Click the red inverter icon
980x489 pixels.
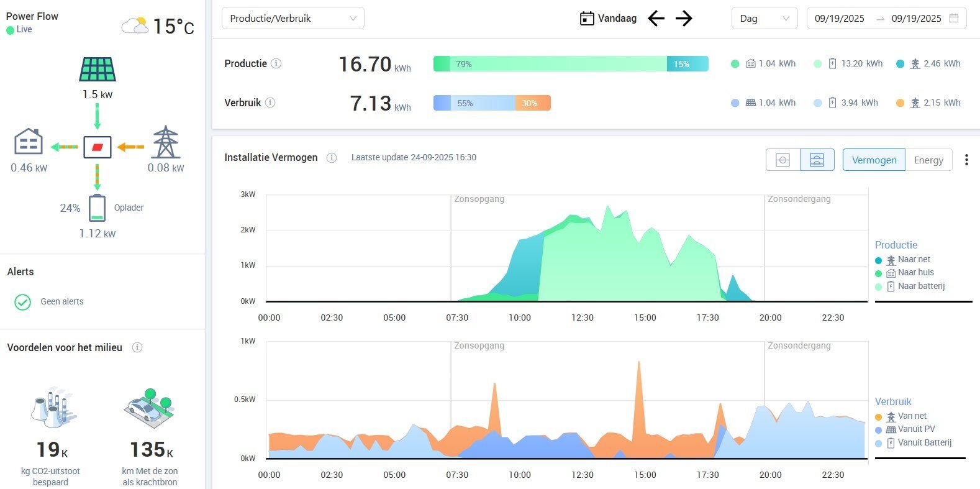(98, 147)
